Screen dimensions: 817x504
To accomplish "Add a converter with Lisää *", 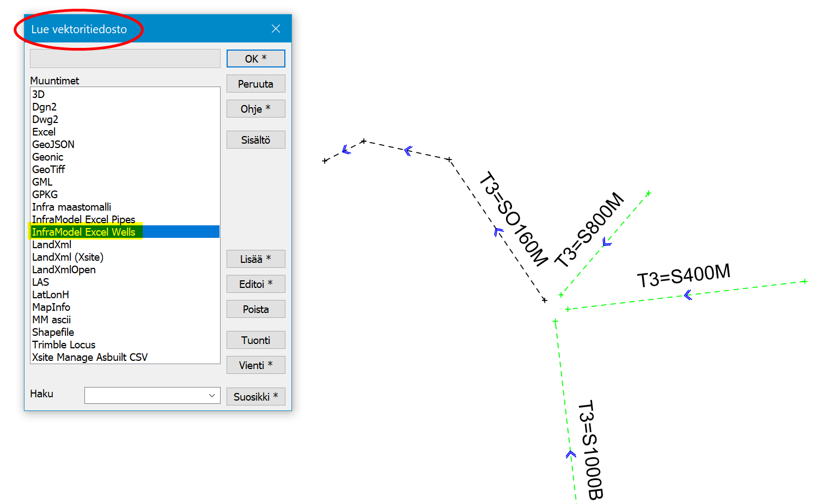I will click(x=255, y=259).
